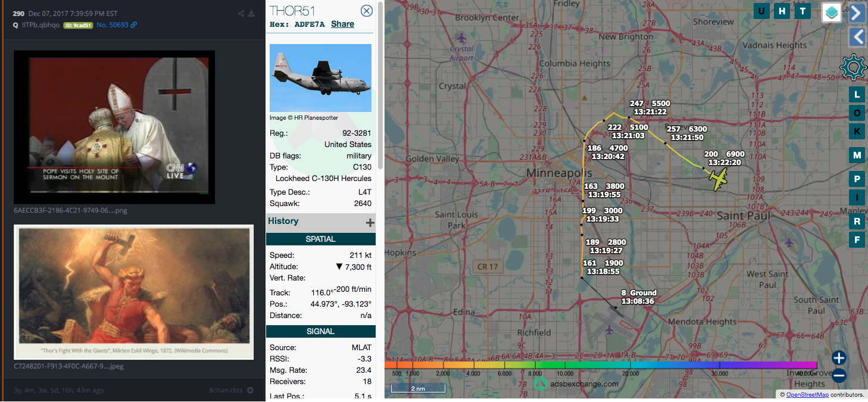This screenshot has width=868, height=402.
Task: Open the C-130 aircraft photo thumbnail
Action: point(320,78)
